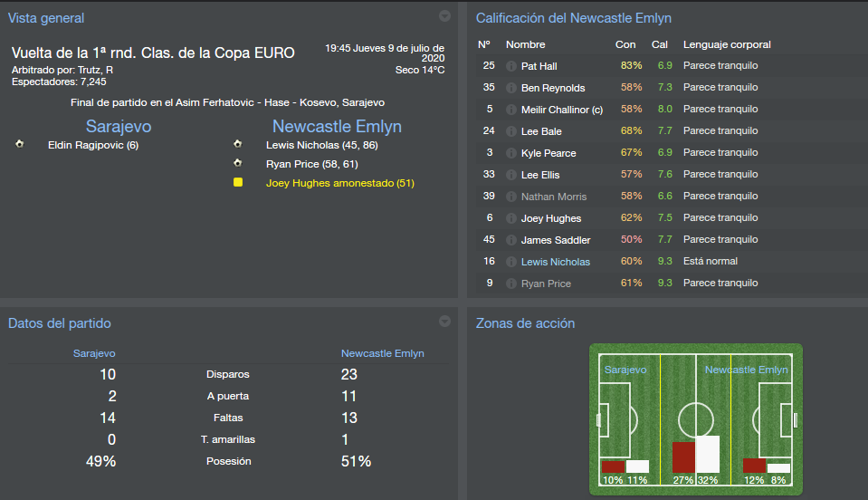Click goal ball icon beside Lewis Nicholas scorer
Image resolution: width=868 pixels, height=500 pixels.
point(237,144)
